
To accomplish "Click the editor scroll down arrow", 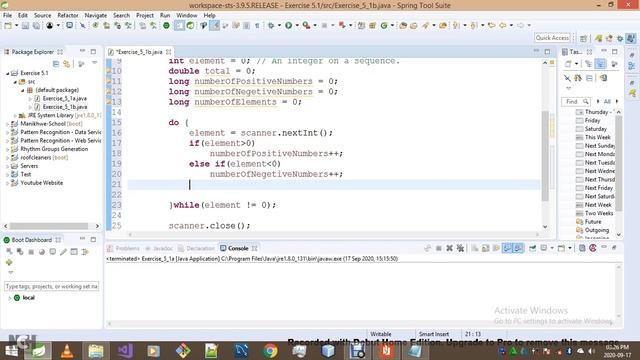I will click(x=545, y=227).
